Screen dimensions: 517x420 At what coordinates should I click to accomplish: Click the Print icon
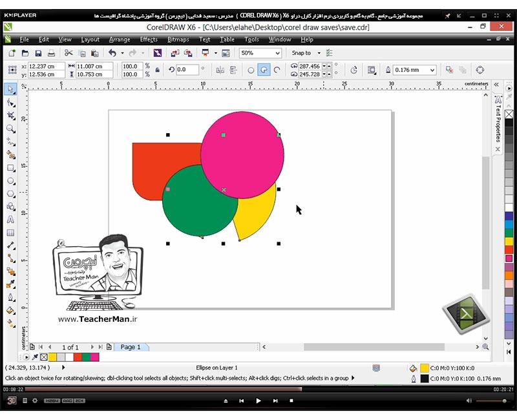(51, 53)
